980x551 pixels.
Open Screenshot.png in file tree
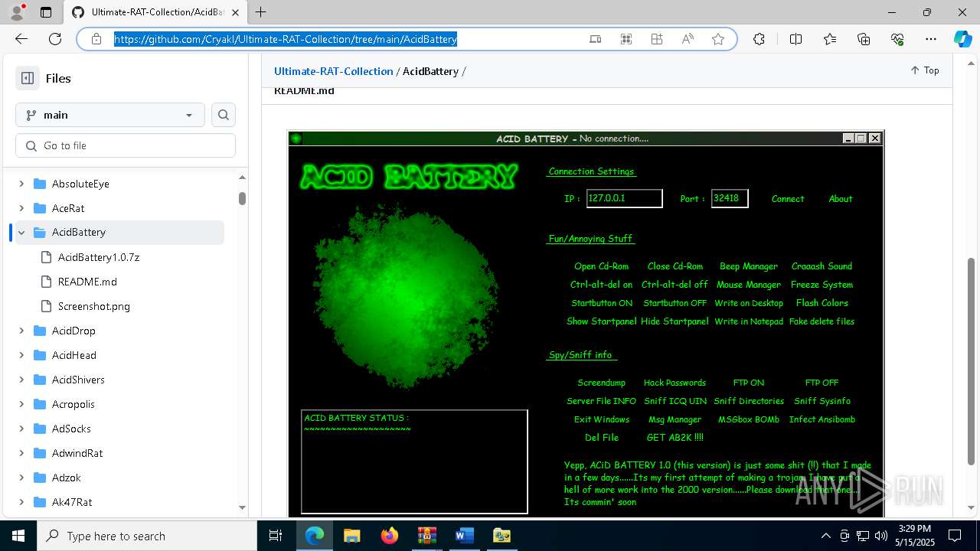[94, 306]
